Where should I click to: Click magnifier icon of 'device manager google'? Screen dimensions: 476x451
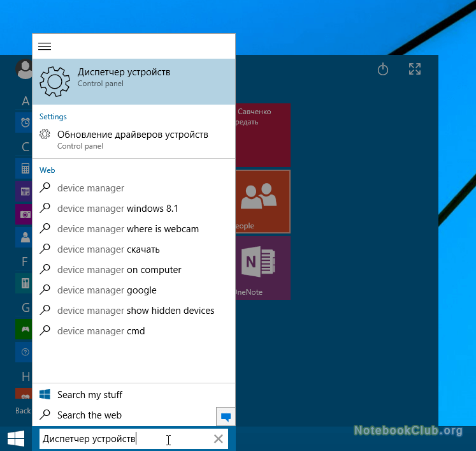point(45,290)
